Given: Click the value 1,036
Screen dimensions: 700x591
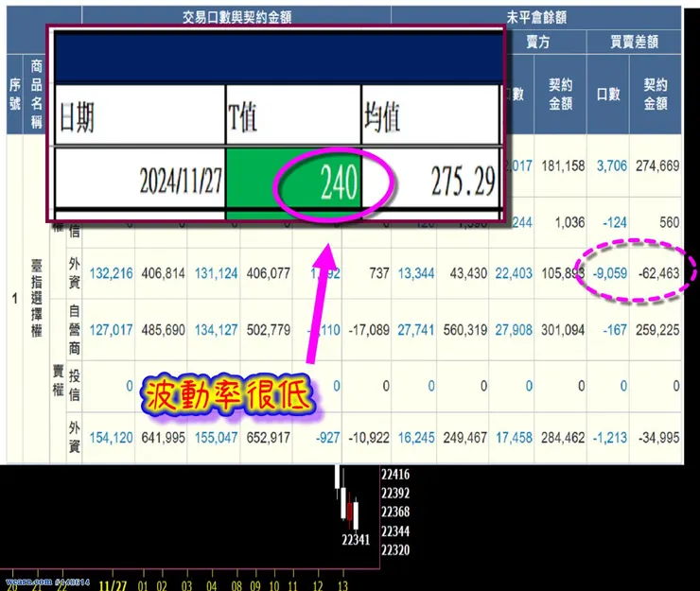Looking at the screenshot, I should tap(569, 222).
